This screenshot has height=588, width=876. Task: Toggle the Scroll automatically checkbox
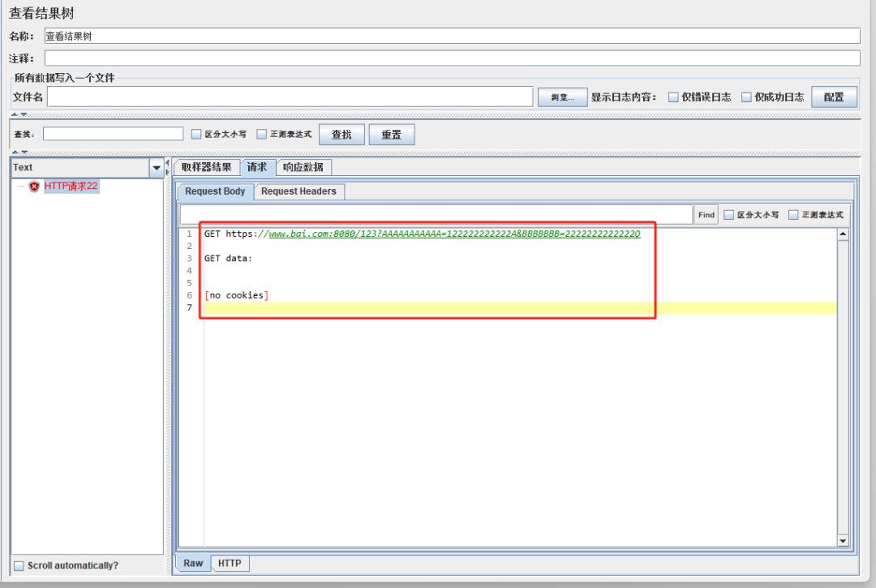pos(19,565)
